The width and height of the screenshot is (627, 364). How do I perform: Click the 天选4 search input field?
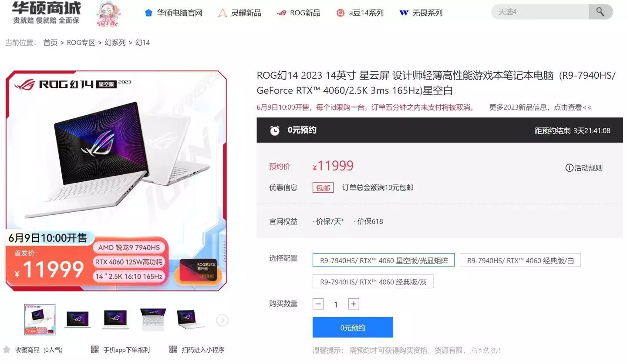[540, 12]
